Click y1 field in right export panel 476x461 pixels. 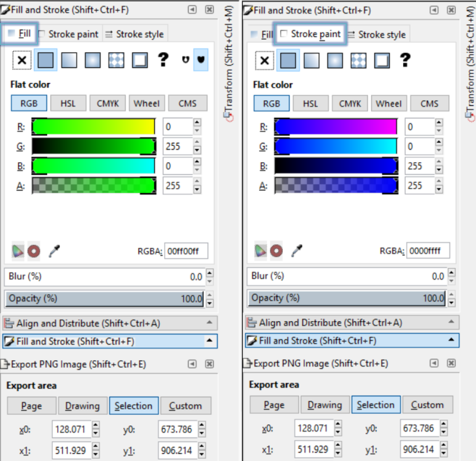click(420, 449)
